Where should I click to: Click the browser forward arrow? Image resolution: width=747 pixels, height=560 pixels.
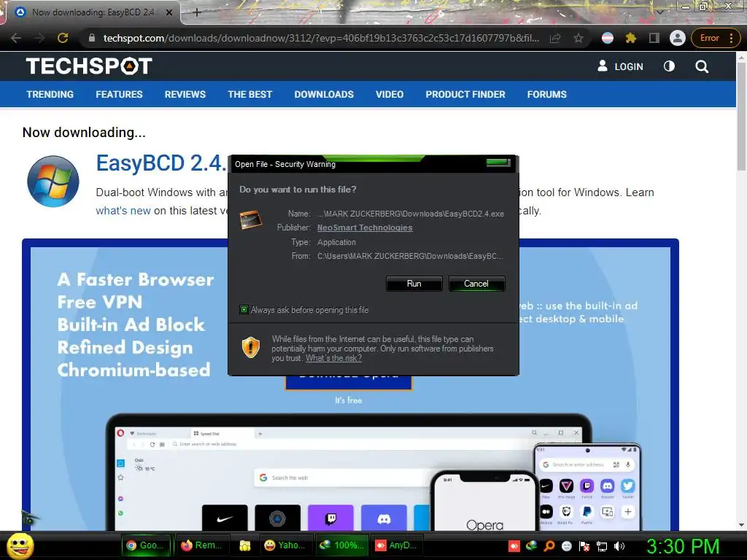pyautogui.click(x=39, y=38)
